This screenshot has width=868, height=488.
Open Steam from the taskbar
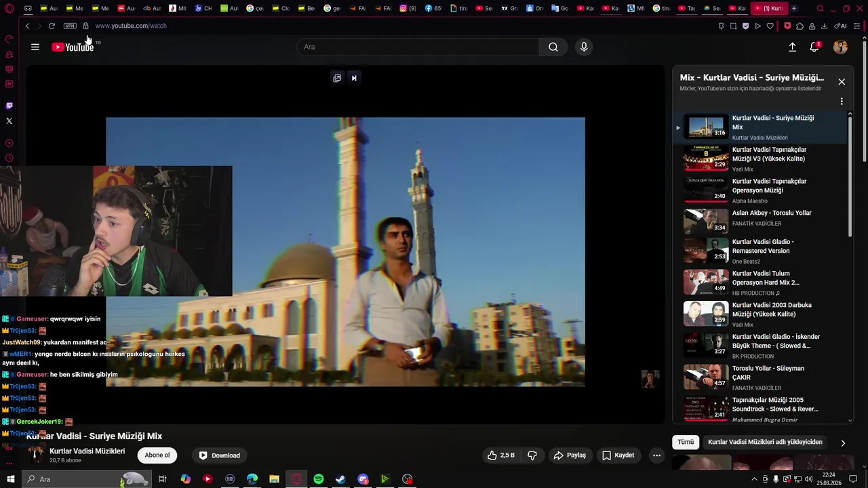click(340, 479)
